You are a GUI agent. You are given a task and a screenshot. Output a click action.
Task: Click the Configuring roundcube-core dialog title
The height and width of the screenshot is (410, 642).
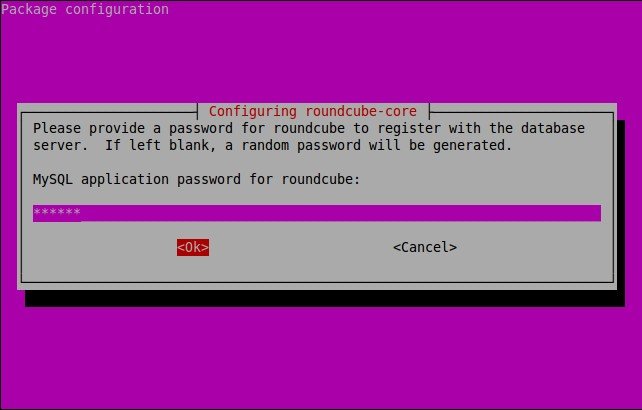(313, 111)
